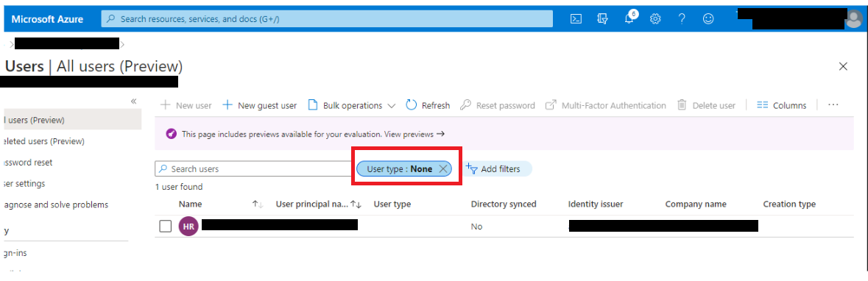Focus the Search users field

[253, 168]
